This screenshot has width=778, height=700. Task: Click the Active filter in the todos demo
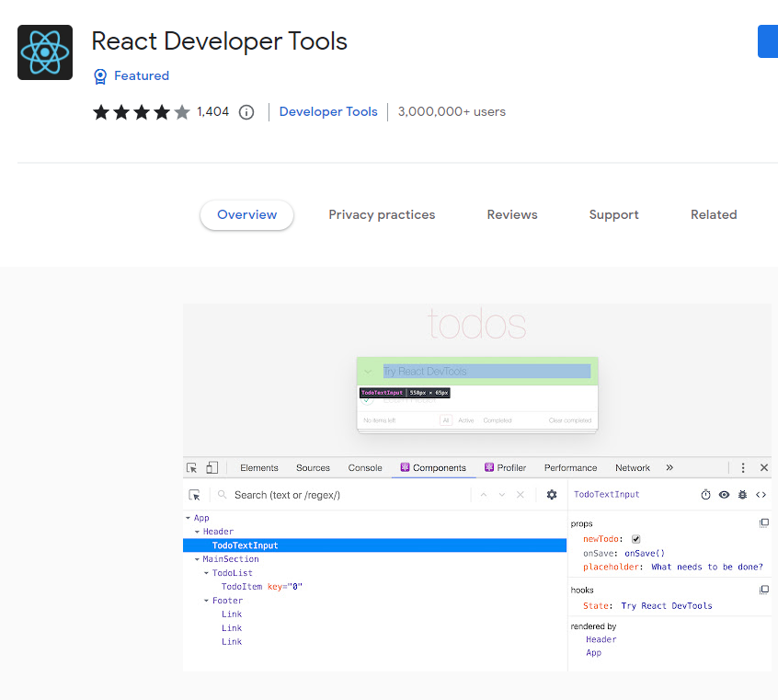pos(466,420)
